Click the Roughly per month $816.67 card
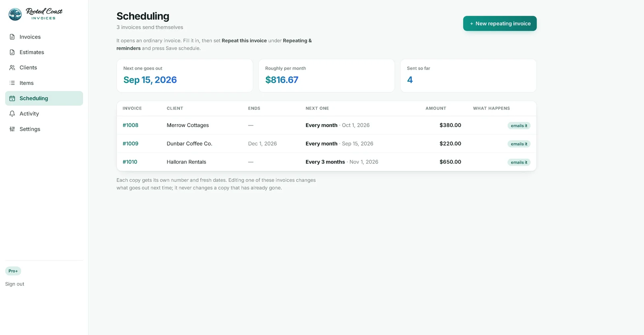Viewport: 644px width, 335px height. coord(326,76)
